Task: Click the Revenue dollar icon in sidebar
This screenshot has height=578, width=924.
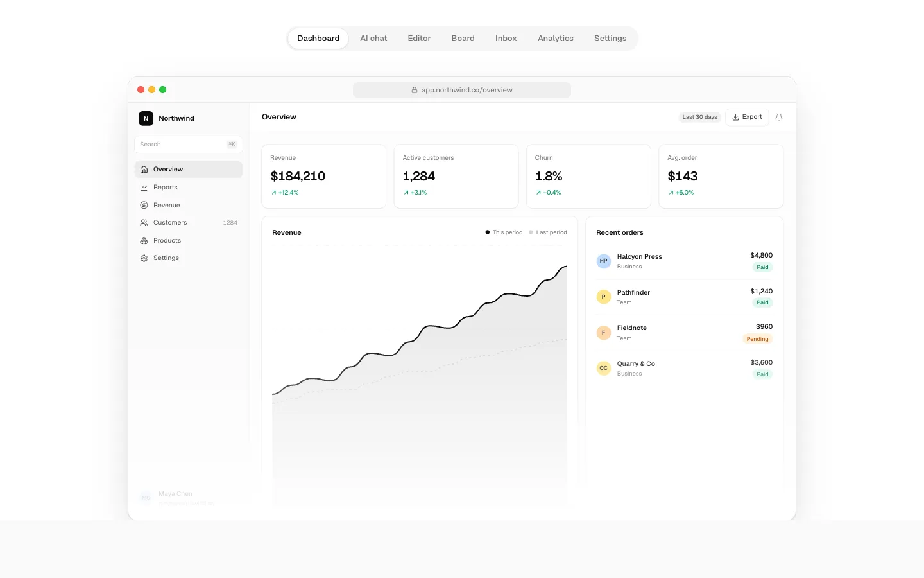Action: pyautogui.click(x=144, y=206)
